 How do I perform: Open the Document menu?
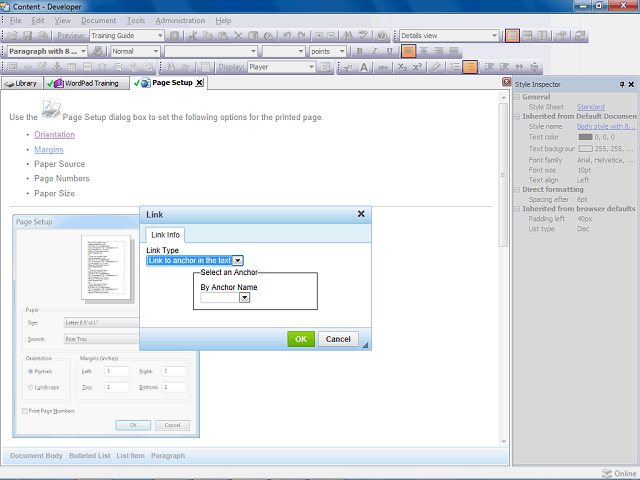[98, 20]
